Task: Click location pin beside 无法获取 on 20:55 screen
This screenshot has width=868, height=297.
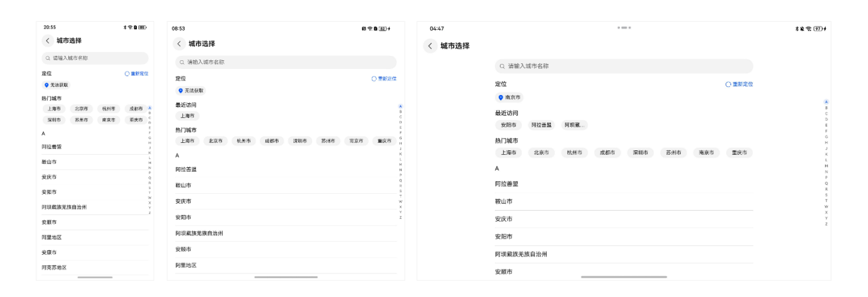Action: tap(47, 85)
